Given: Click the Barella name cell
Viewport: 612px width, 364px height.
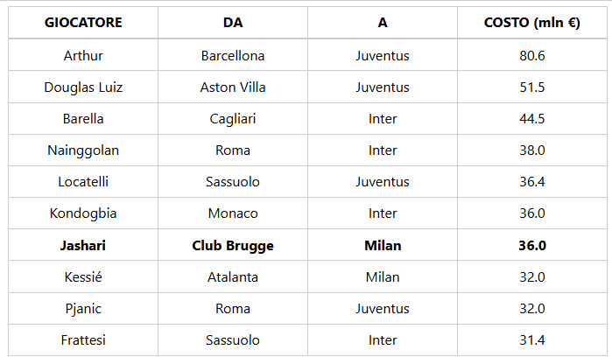Looking at the screenshot, I should tap(83, 119).
